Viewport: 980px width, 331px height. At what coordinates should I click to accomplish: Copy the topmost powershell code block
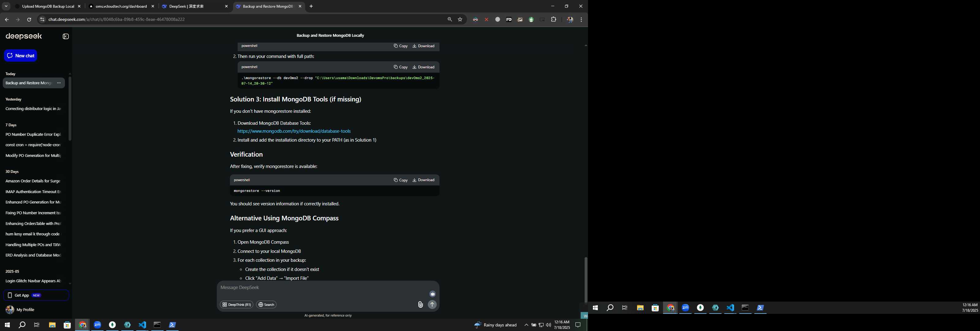click(401, 46)
